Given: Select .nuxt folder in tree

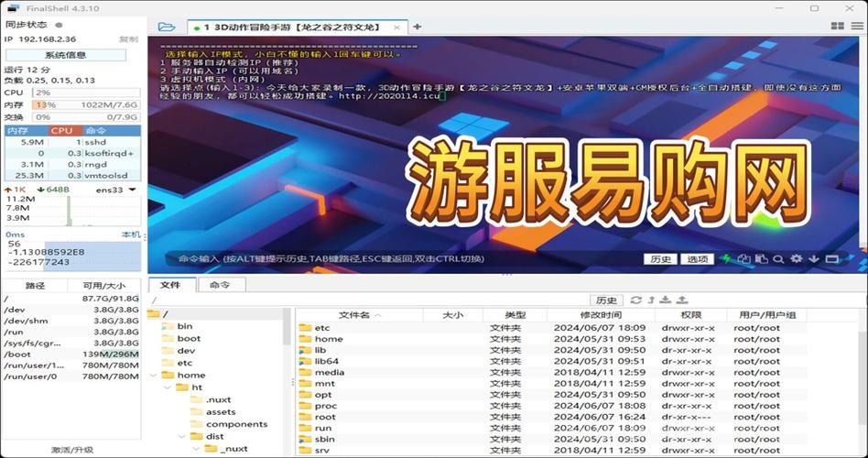Looking at the screenshot, I should point(218,399).
